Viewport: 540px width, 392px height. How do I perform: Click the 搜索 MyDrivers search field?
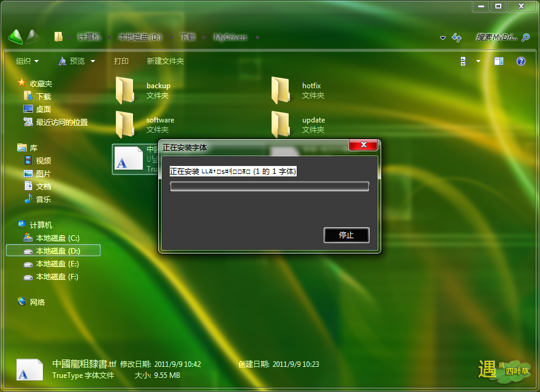coord(496,37)
